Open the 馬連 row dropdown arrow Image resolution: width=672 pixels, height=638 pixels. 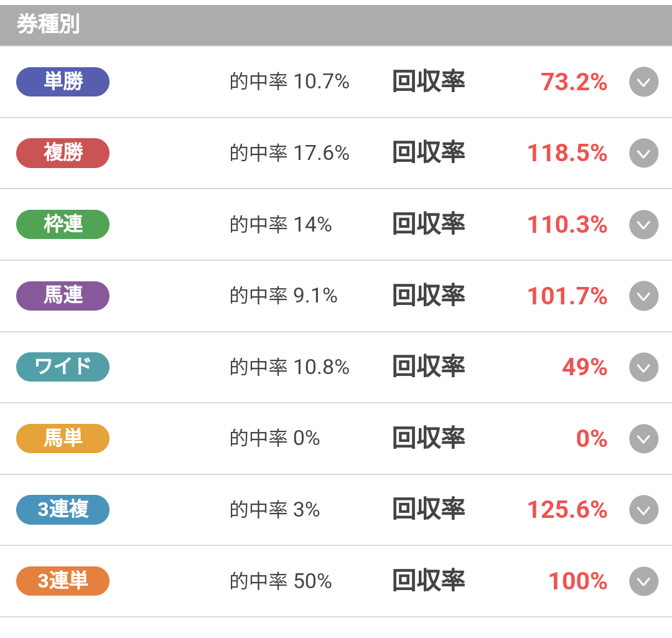[x=643, y=296]
